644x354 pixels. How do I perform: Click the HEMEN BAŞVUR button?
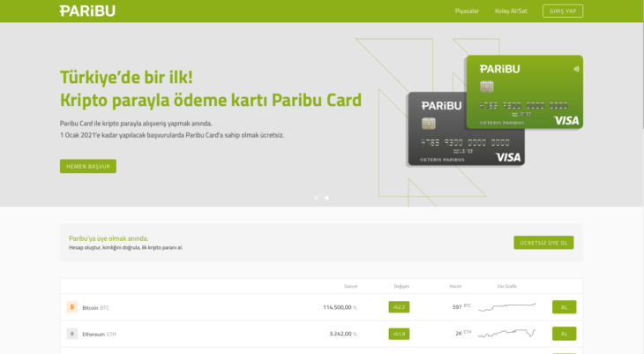click(88, 166)
